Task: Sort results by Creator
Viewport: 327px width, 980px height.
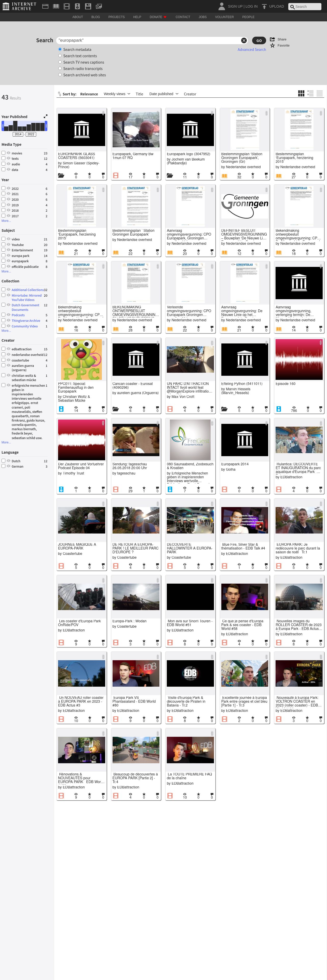Action: [x=190, y=94]
